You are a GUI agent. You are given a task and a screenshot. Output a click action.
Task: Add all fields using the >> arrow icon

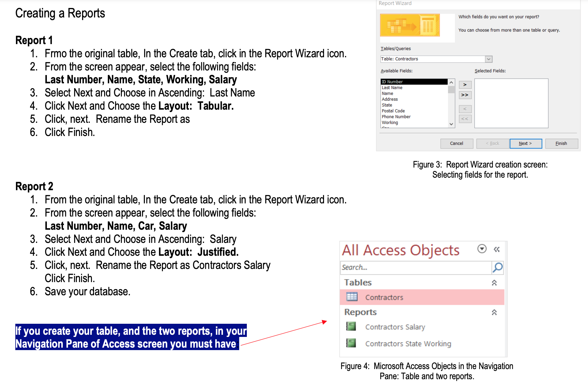pyautogui.click(x=465, y=95)
